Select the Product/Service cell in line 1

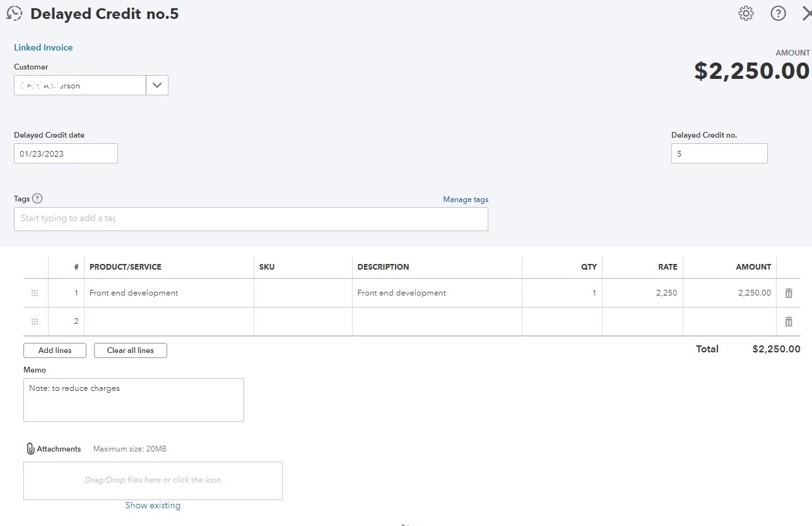(x=169, y=293)
